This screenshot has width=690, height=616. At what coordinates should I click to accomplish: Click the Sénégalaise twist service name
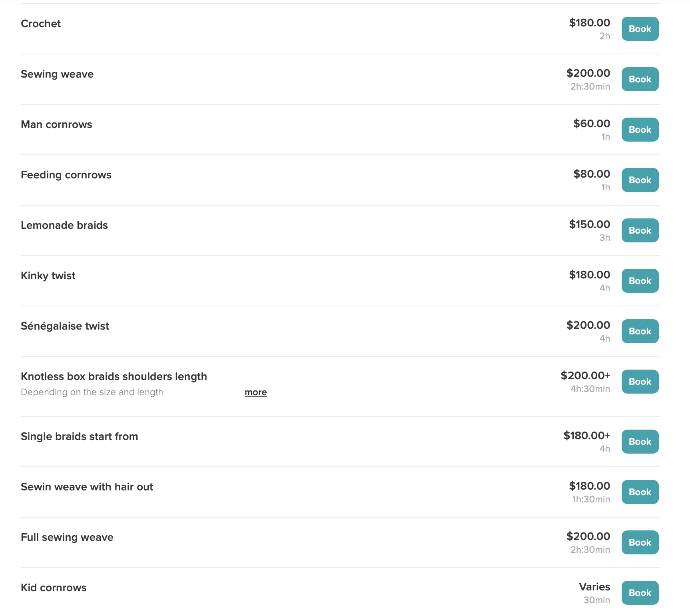click(x=65, y=326)
